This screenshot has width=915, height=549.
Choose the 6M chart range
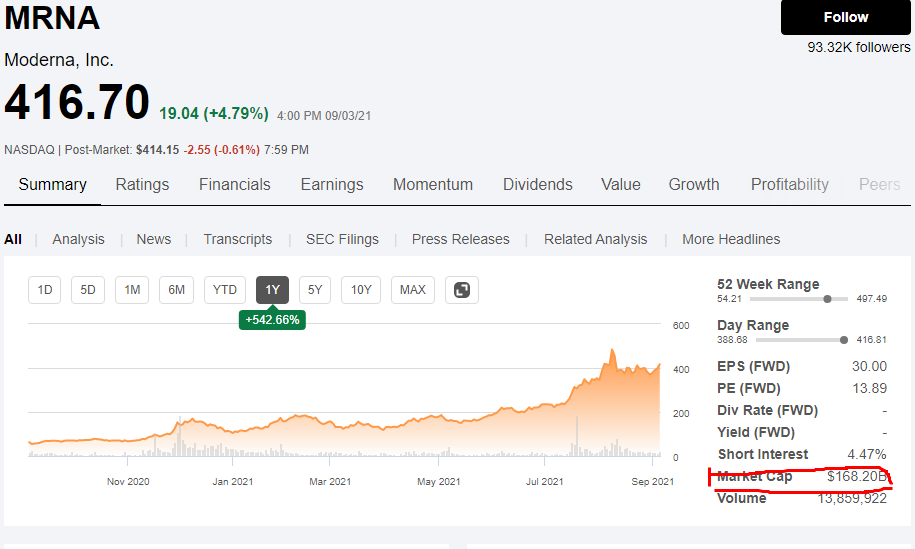click(176, 290)
